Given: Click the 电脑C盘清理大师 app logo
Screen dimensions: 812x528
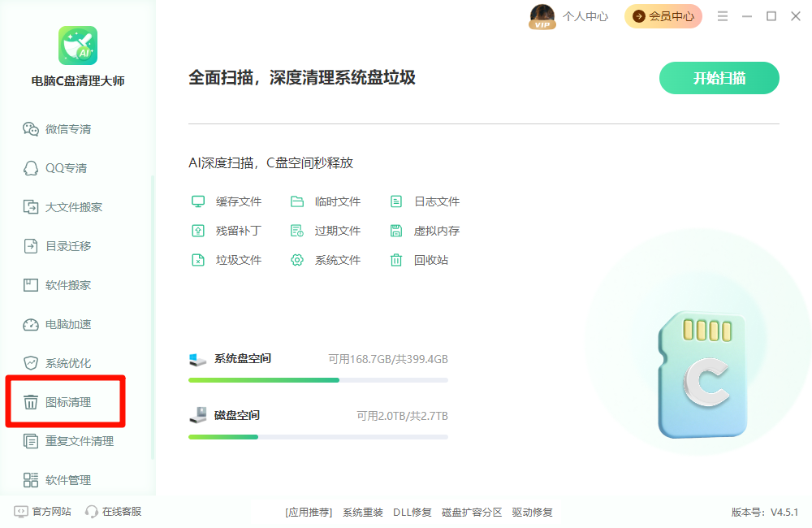Looking at the screenshot, I should 78,45.
